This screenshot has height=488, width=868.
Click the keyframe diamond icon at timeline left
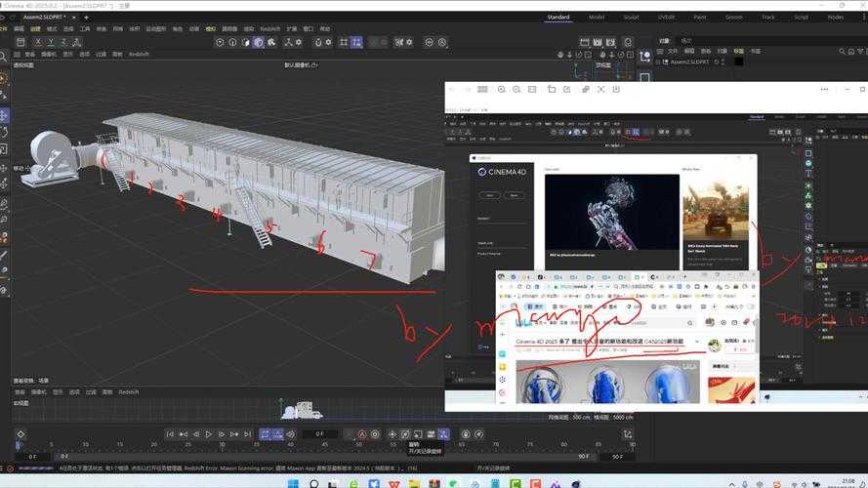click(21, 434)
